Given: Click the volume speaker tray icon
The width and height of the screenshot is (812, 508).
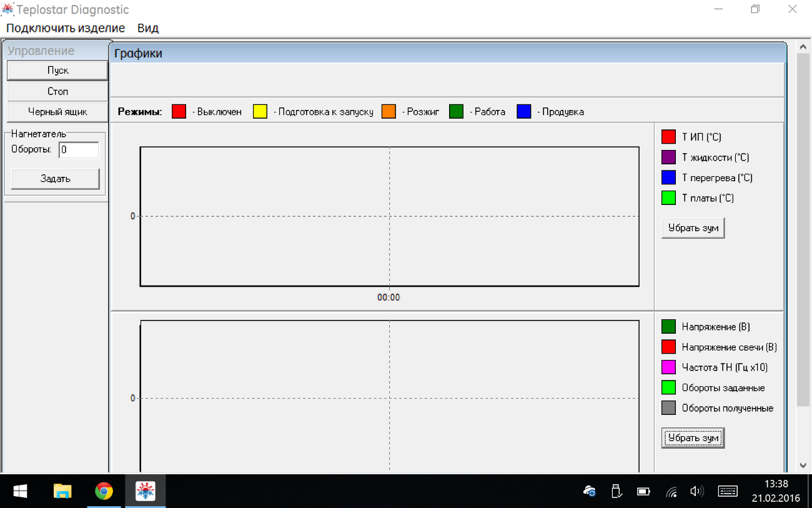Looking at the screenshot, I should (x=697, y=492).
